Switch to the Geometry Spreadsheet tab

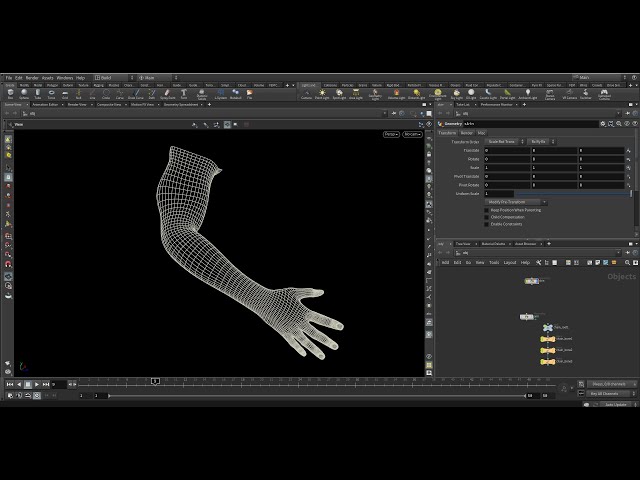click(181, 104)
